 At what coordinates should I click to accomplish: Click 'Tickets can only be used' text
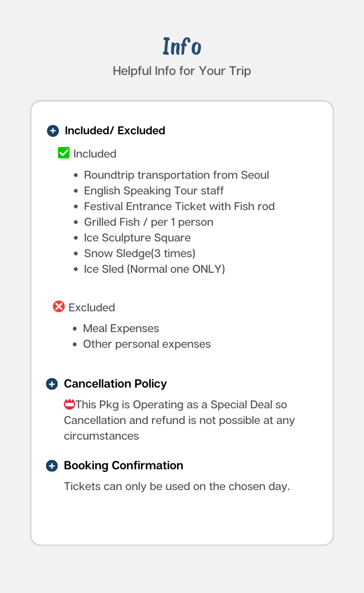coord(176,486)
